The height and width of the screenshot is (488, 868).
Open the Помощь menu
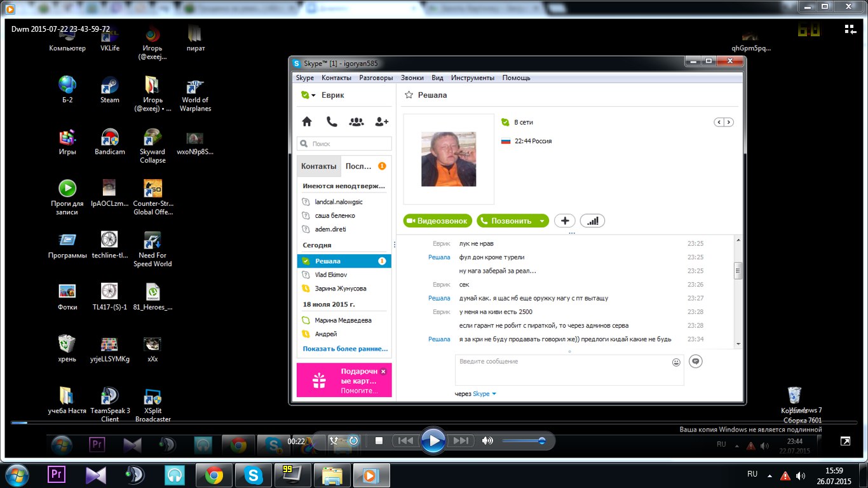516,78
